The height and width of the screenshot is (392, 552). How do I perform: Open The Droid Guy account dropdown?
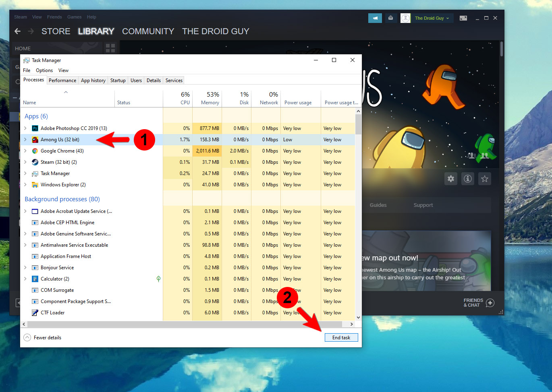pos(431,18)
